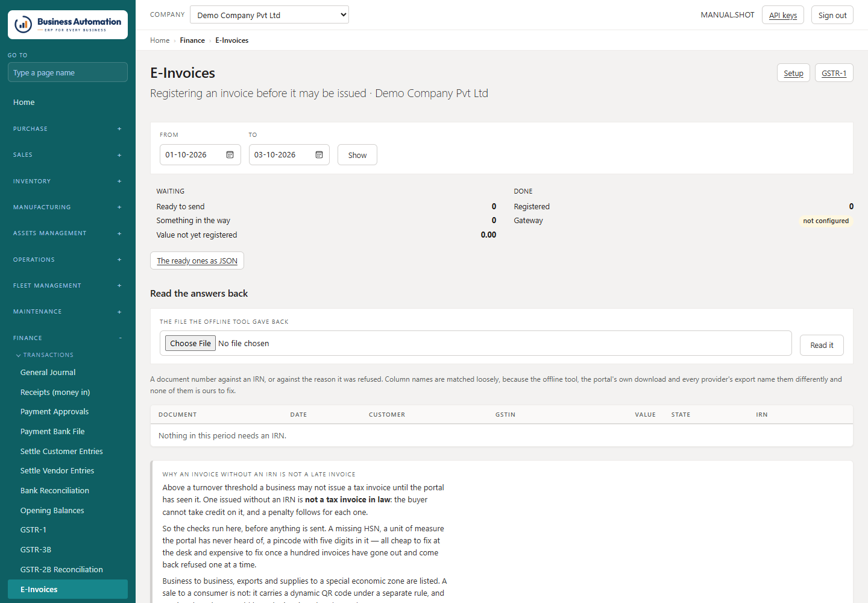The height and width of the screenshot is (603, 868).
Task: Expand the Assets Management sidebar section
Action: coord(68,233)
